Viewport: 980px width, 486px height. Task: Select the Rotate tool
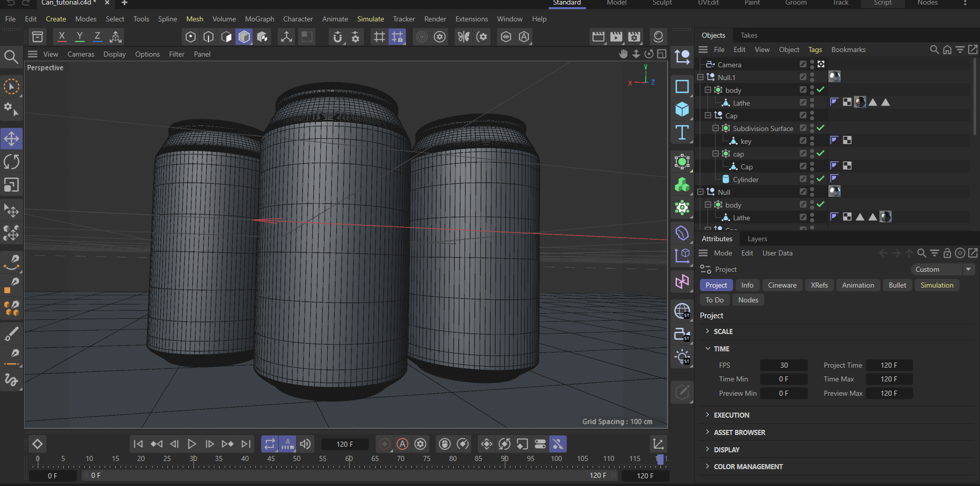click(x=11, y=162)
